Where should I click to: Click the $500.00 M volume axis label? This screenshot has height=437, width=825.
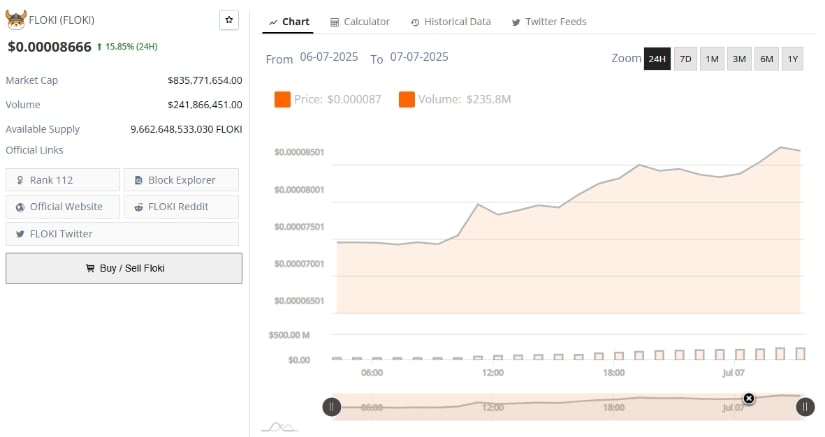pyautogui.click(x=289, y=335)
